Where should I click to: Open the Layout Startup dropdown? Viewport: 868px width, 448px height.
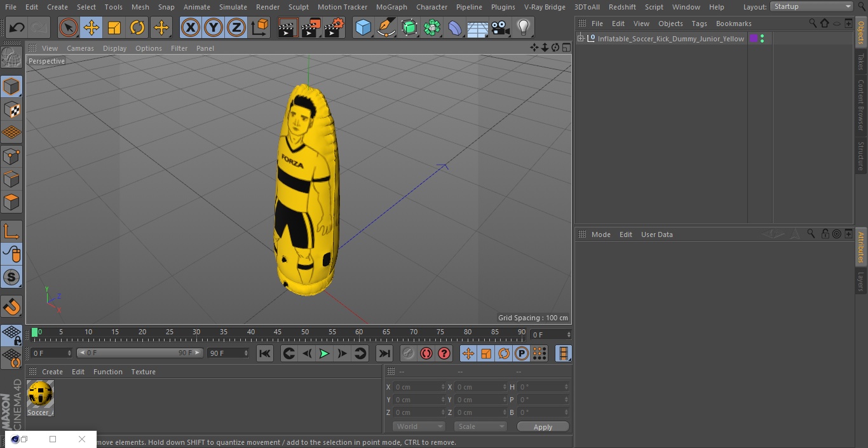pyautogui.click(x=812, y=6)
